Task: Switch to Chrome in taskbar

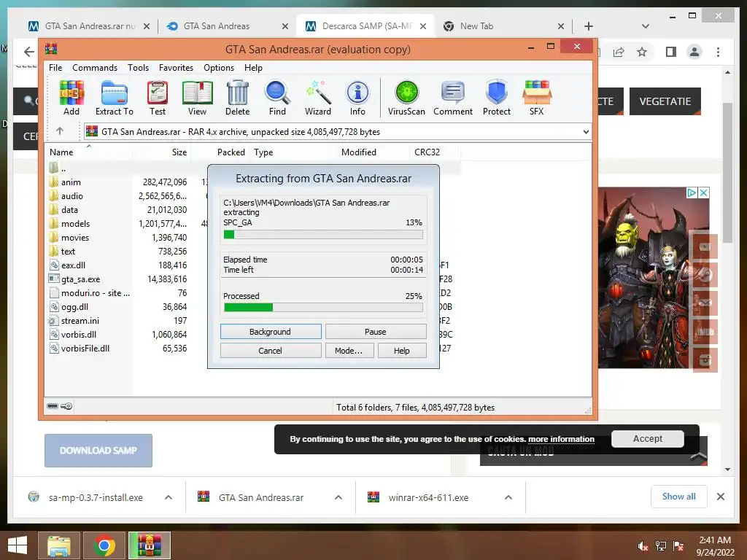Action: (104, 545)
